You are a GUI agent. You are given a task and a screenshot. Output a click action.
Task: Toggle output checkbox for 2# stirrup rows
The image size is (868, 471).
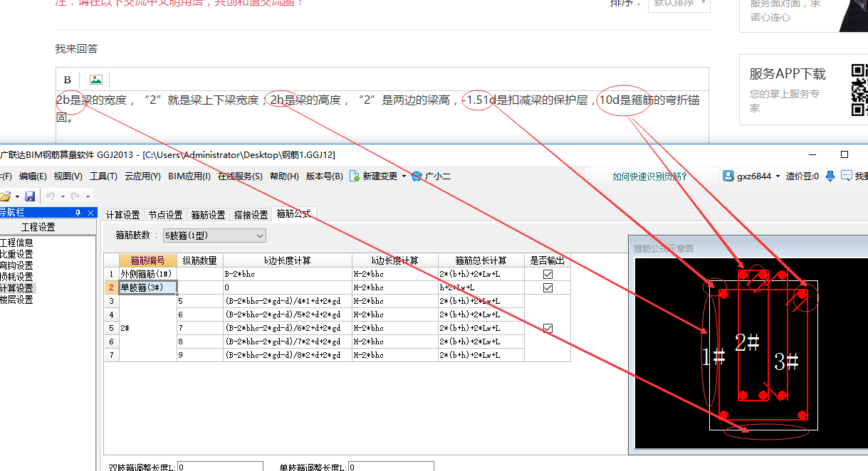pyautogui.click(x=548, y=328)
